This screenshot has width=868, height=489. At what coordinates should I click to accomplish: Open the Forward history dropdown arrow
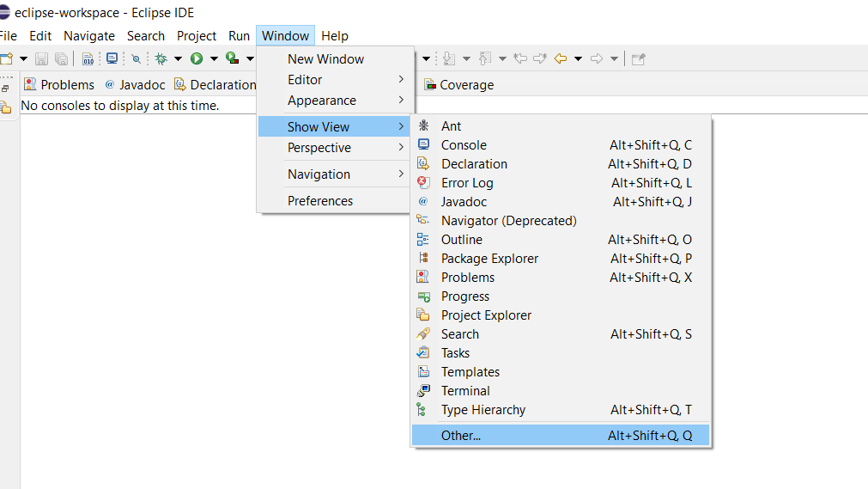click(x=614, y=58)
